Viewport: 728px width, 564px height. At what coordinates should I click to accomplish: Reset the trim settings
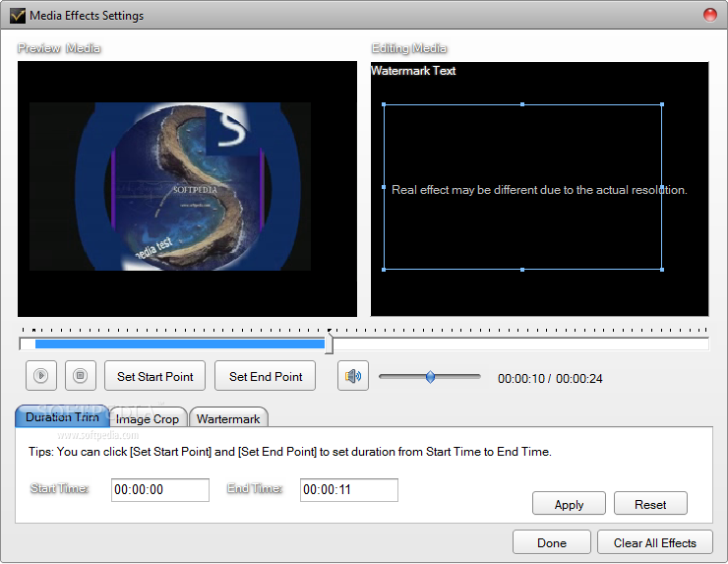click(650, 504)
